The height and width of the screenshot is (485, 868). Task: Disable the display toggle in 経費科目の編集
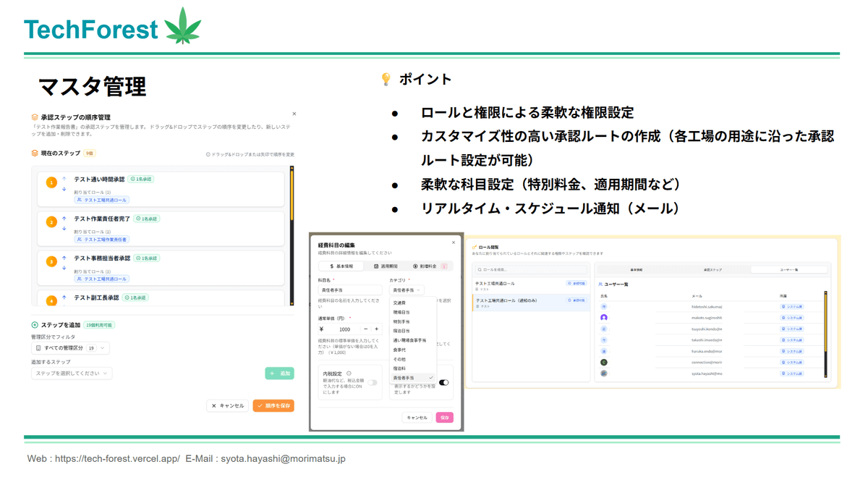(x=446, y=382)
